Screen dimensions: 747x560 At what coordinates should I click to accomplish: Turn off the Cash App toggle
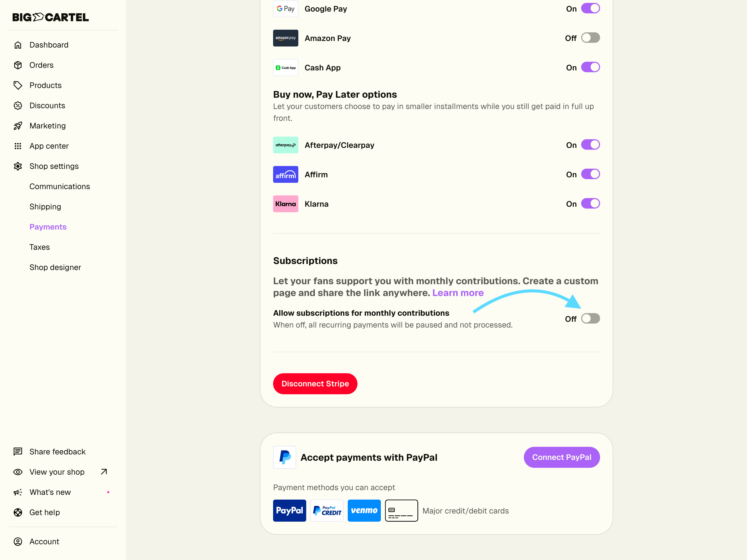pyautogui.click(x=590, y=68)
